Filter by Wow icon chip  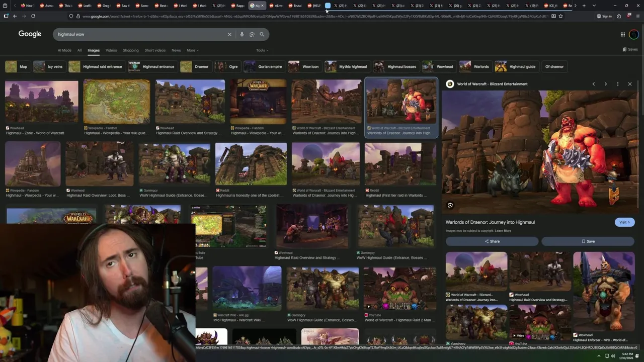tap(305, 66)
